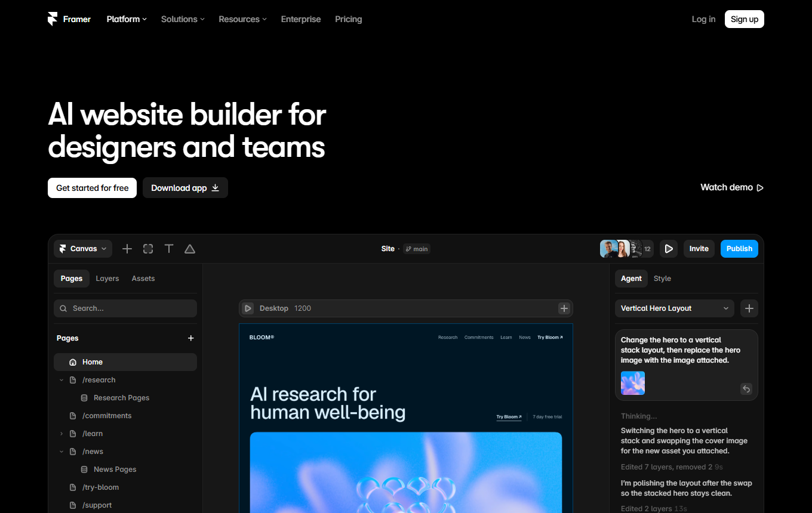Screen dimensions: 812x513
Task: Click the insert plus icon in toolbar
Action: point(127,249)
